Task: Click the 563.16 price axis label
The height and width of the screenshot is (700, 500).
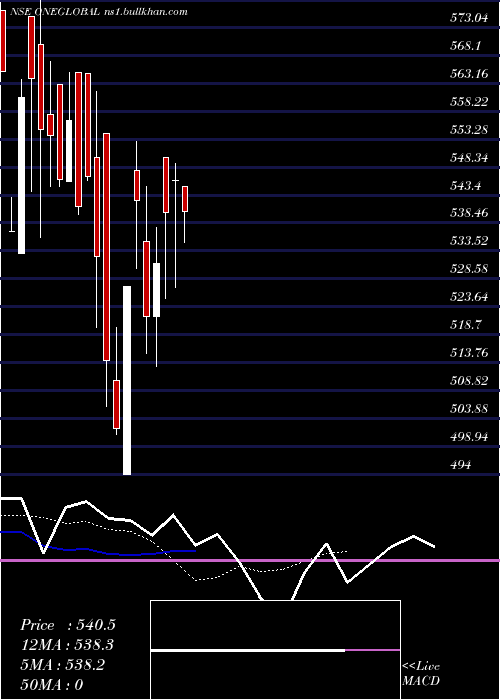Action: tap(469, 74)
